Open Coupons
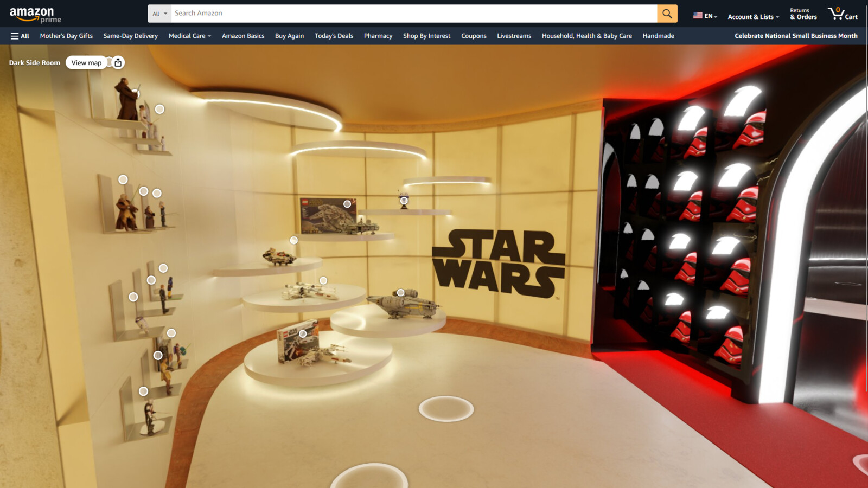 click(x=474, y=36)
